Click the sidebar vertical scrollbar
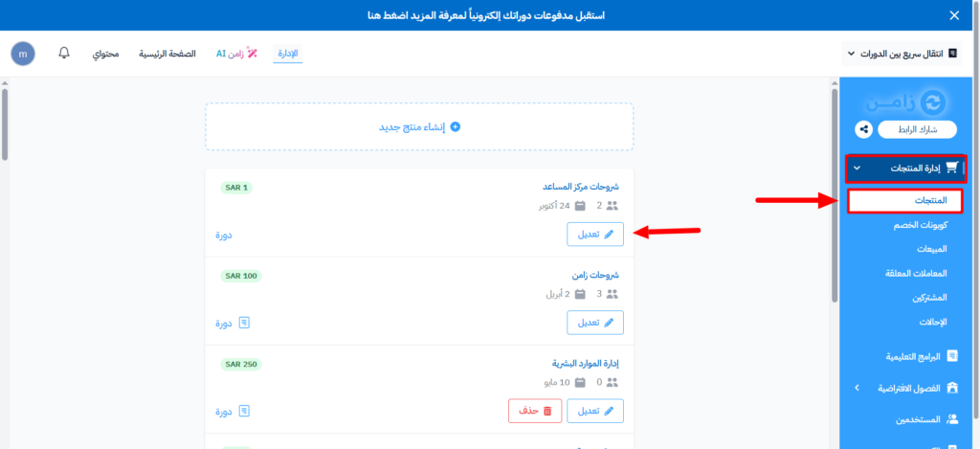 pos(835,191)
